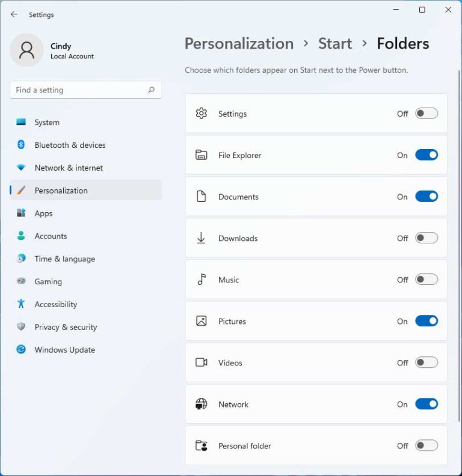This screenshot has width=462, height=476.
Task: Maximize the Settings window
Action: click(422, 10)
